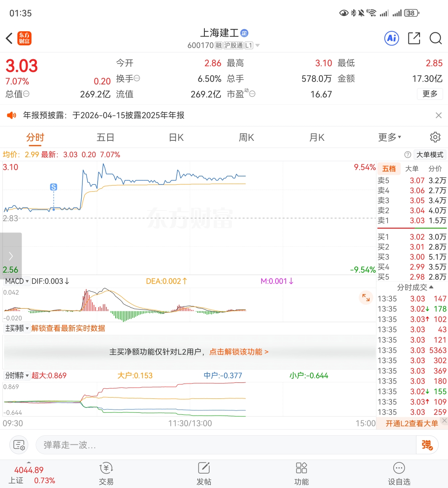Tap the enterprise badge beside 上海建工
448x488 pixels.
(x=244, y=33)
